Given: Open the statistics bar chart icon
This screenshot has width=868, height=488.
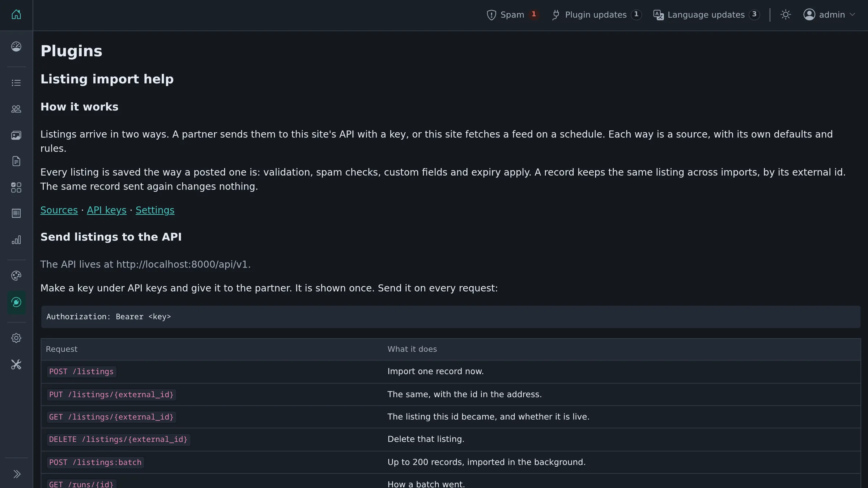Looking at the screenshot, I should pos(16,240).
